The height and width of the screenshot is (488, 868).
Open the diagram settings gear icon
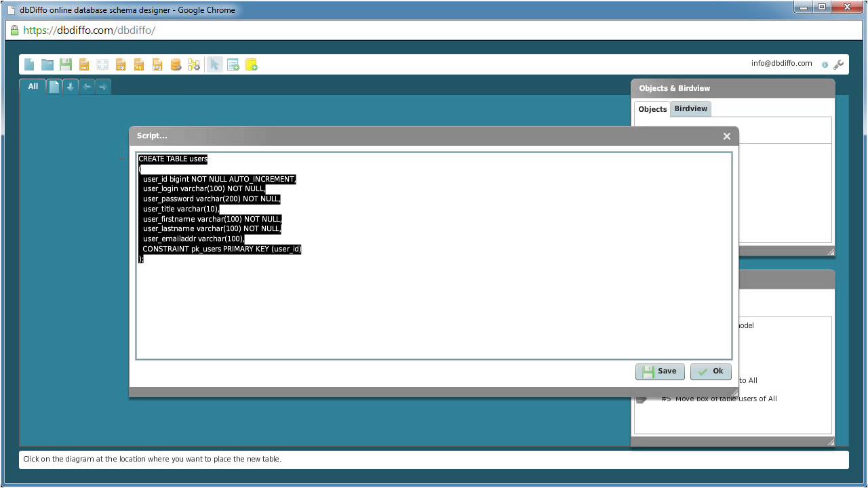[194, 64]
